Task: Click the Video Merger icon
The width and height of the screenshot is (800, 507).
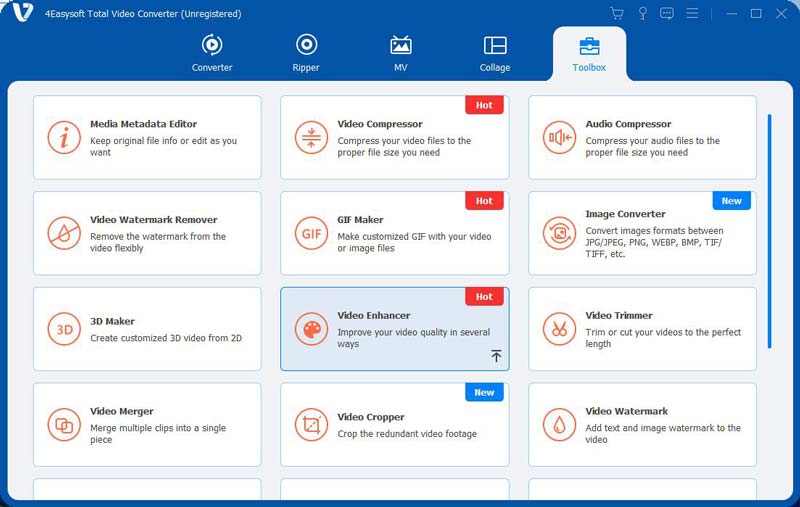Action: click(x=64, y=425)
